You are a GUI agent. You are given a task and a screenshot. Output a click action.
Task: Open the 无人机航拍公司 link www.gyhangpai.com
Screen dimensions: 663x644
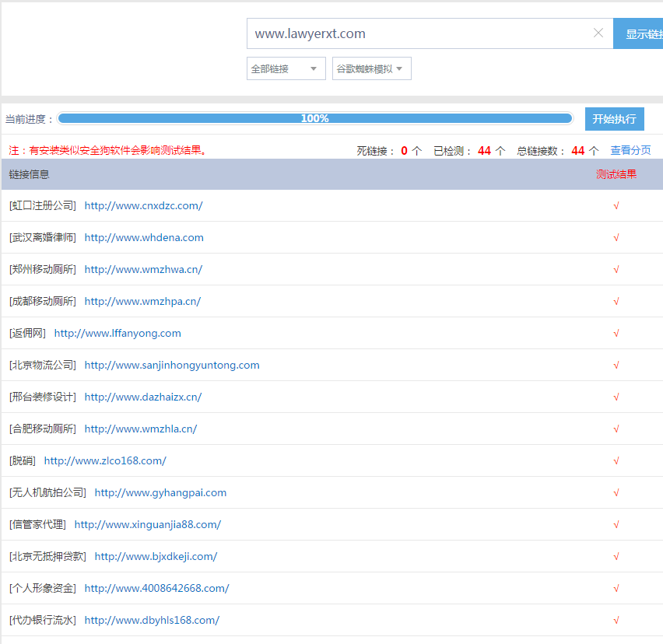160,492
